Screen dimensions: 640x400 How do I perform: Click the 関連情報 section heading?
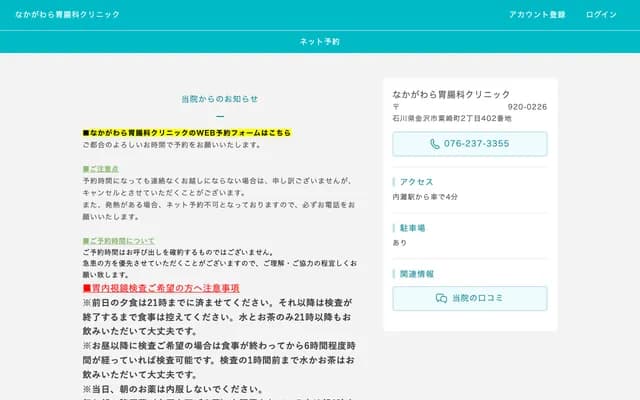(416, 273)
